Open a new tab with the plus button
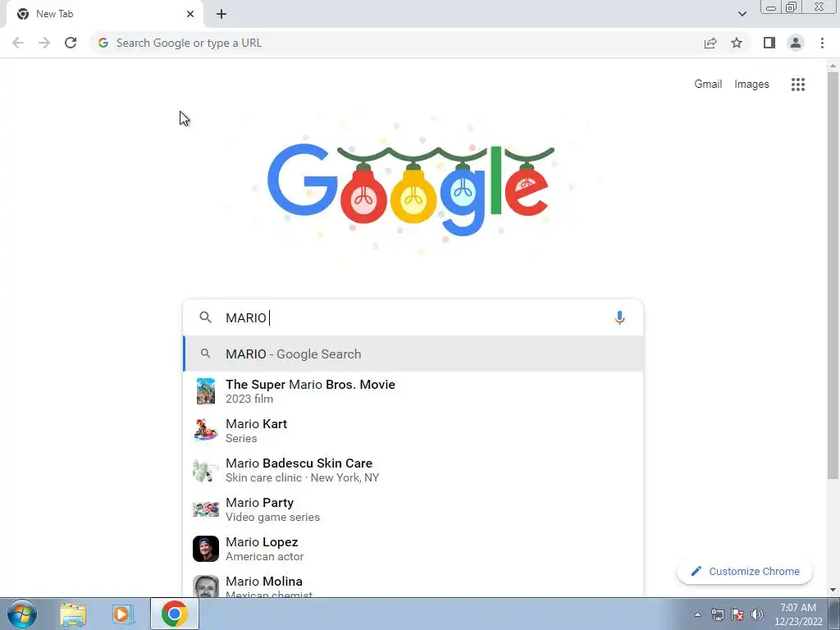This screenshot has height=630, width=840. click(x=221, y=14)
